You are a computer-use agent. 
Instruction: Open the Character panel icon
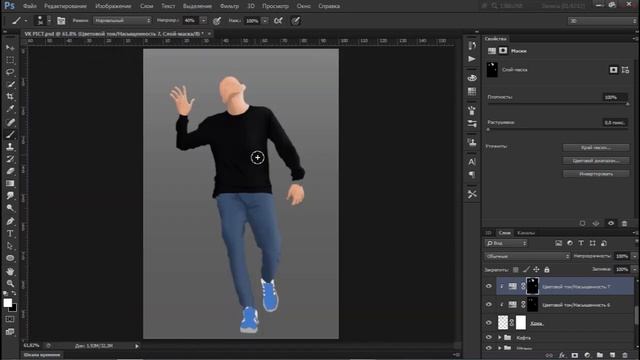tap(472, 162)
